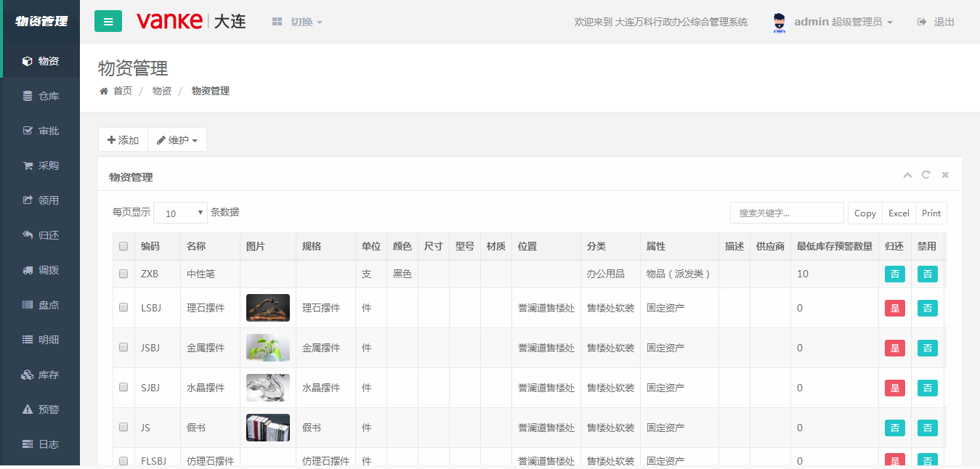Open 盘点 barcode sidebar item
Screen dimensions: 980x469
[41, 305]
